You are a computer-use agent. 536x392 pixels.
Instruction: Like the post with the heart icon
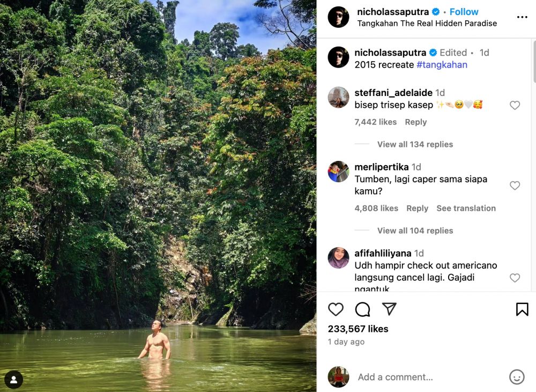pyautogui.click(x=336, y=309)
